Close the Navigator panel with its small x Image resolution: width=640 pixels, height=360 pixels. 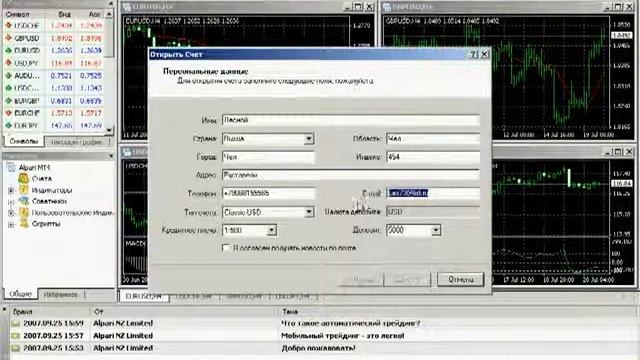(111, 156)
